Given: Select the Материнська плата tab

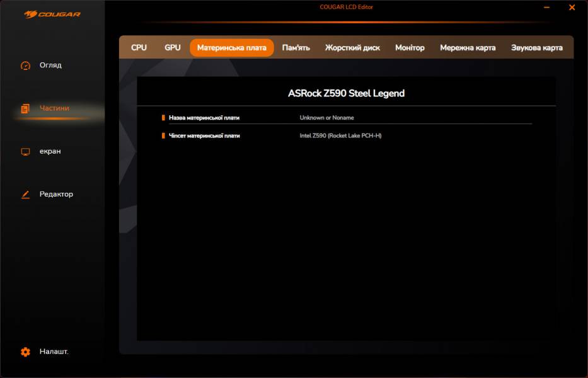Looking at the screenshot, I should 231,48.
